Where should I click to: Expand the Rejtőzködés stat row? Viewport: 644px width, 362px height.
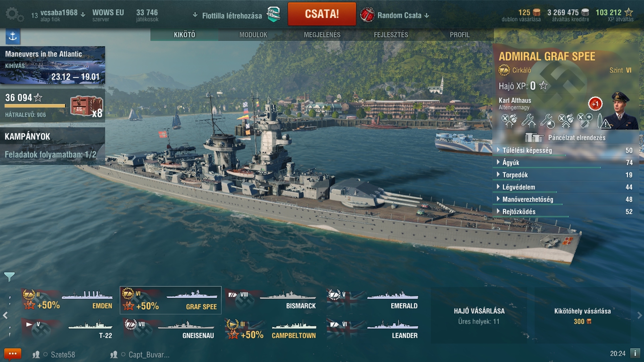point(565,212)
